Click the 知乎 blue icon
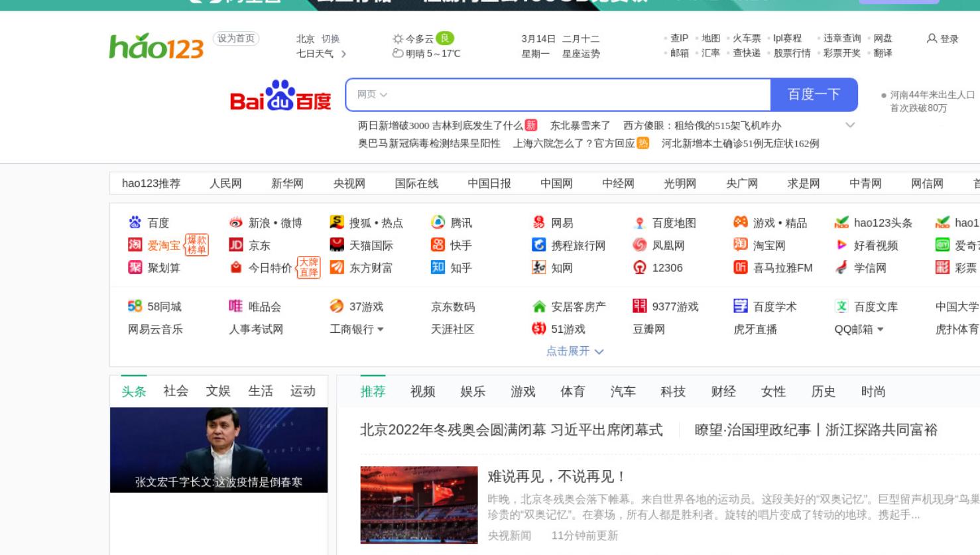Viewport: 980px width, 555px height. tap(438, 267)
